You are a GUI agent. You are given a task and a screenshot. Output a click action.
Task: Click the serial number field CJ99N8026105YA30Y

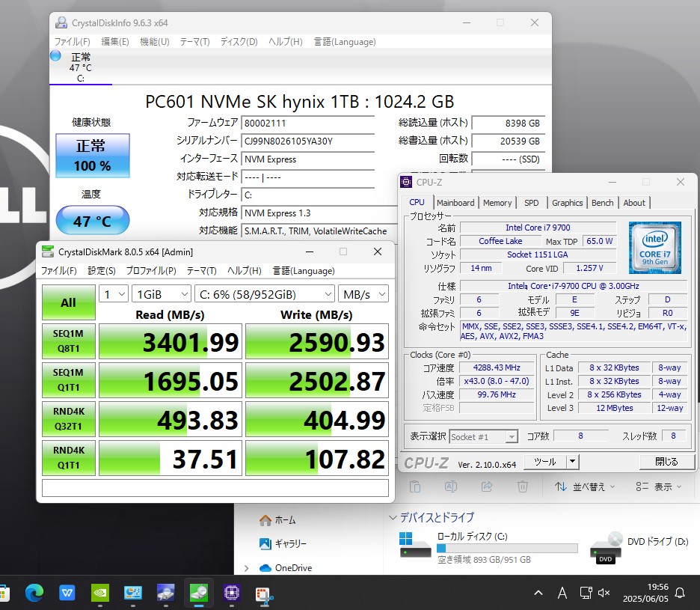(307, 141)
